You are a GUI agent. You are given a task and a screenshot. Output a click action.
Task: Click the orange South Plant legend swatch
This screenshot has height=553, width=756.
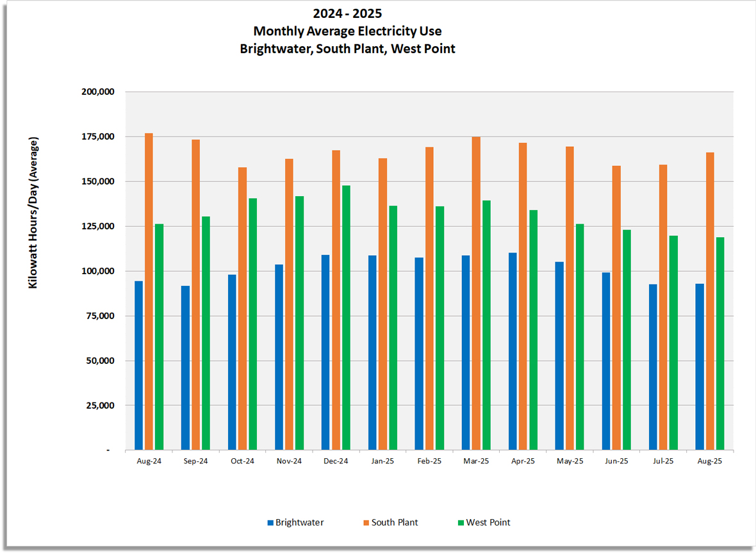click(x=366, y=522)
